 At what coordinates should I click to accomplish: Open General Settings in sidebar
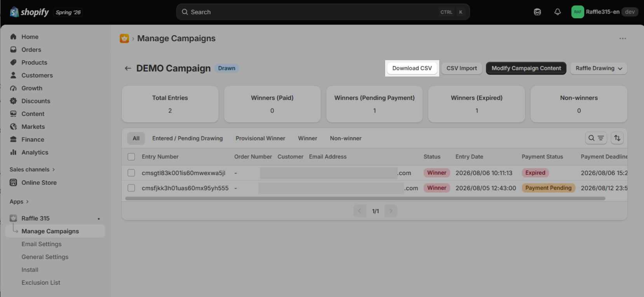(x=45, y=257)
